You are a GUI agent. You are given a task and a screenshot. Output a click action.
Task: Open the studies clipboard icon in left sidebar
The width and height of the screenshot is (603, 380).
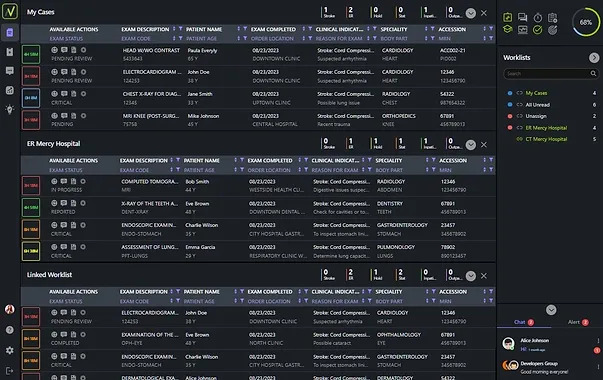(10, 52)
